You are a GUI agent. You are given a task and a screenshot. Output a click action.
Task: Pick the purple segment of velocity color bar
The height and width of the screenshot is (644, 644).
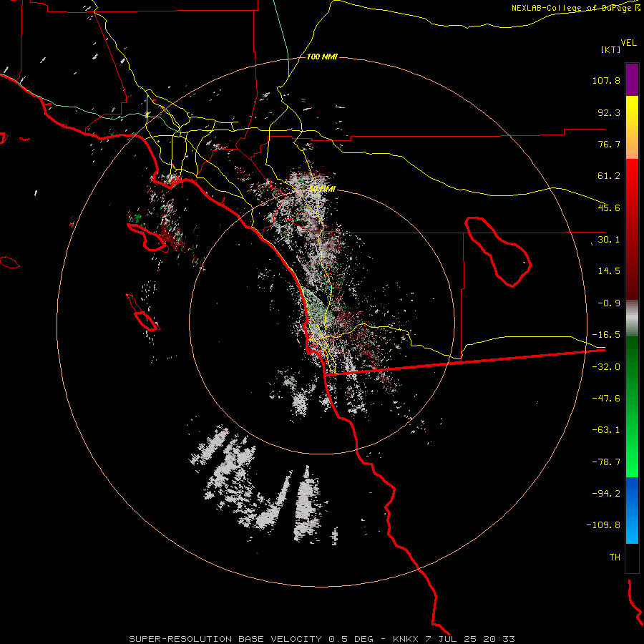[x=632, y=79]
